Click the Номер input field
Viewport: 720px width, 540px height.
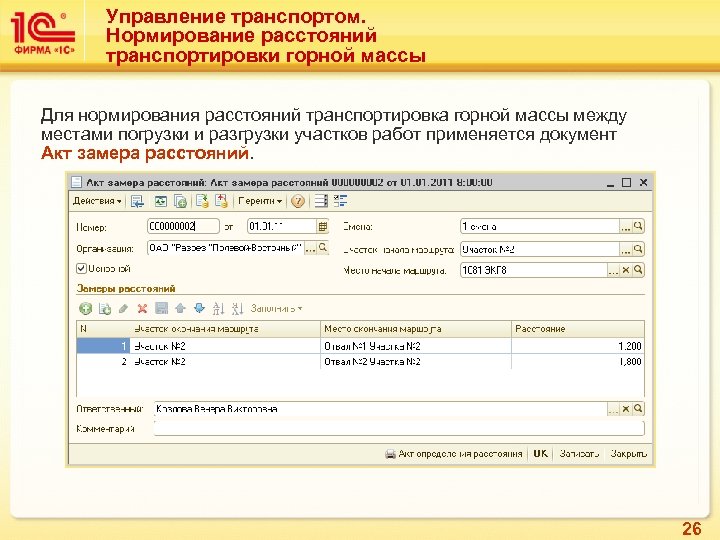[x=183, y=226]
